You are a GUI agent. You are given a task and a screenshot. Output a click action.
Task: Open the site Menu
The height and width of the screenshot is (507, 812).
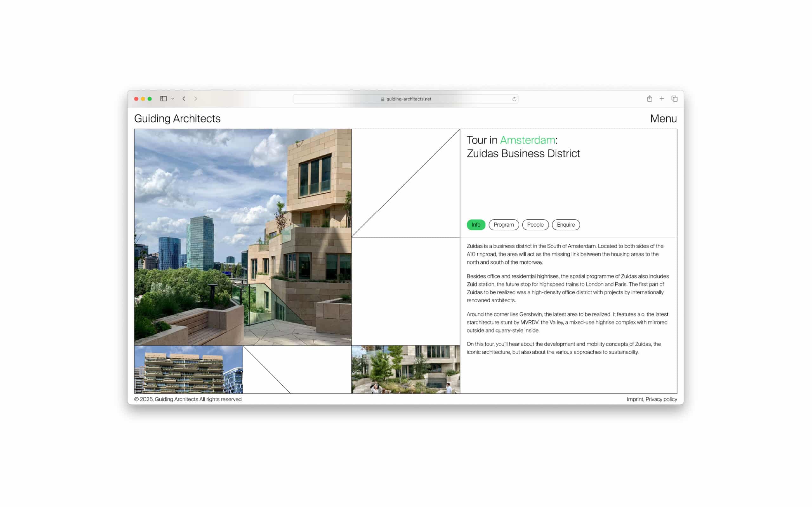663,119
